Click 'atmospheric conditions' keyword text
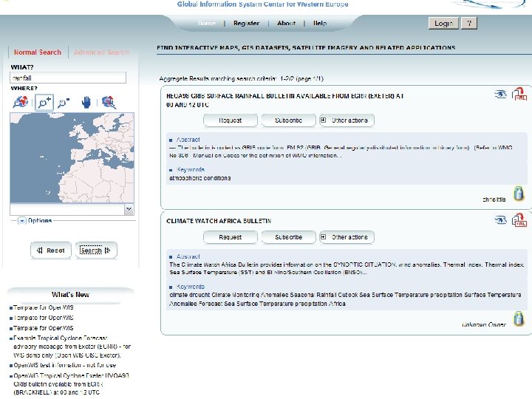This screenshot has height=399, width=532. coord(199,178)
